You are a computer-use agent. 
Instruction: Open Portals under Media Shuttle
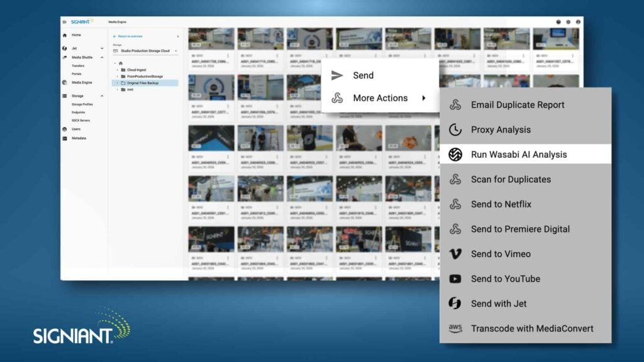pos(76,74)
